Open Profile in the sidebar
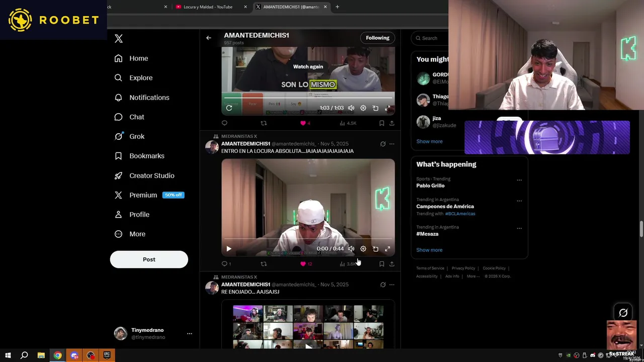Viewport: 644px width, 362px height. pos(132,215)
